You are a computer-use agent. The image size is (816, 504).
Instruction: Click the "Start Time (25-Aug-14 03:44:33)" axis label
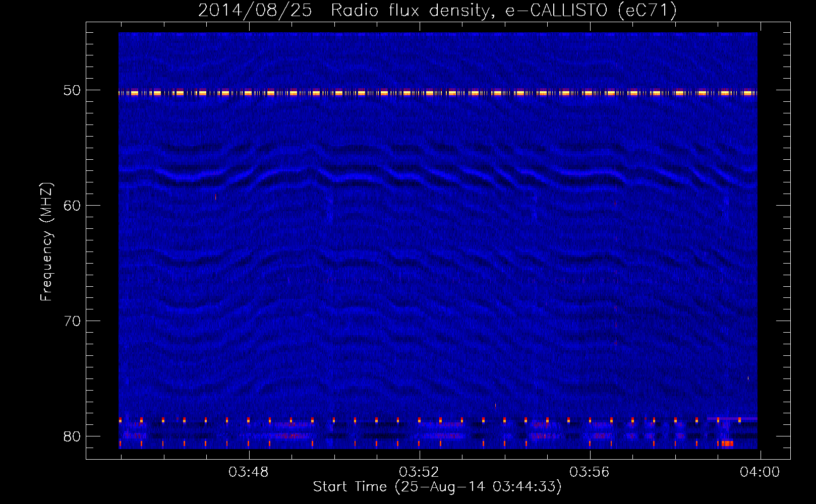(x=437, y=487)
